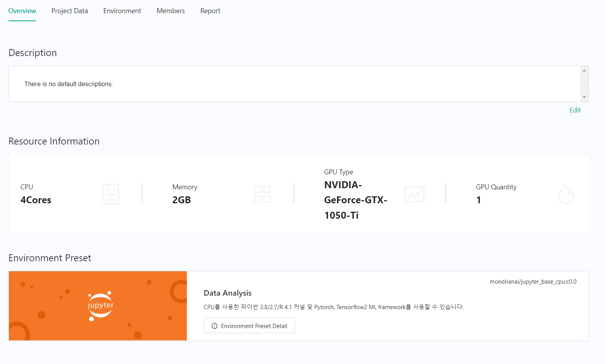Click the GPU Quantity flame icon
Screen dimensions: 605x364
(x=566, y=194)
